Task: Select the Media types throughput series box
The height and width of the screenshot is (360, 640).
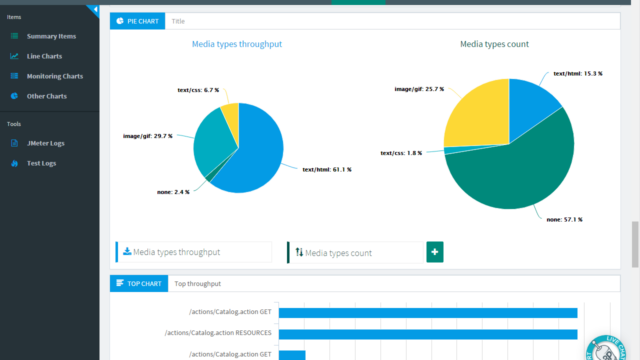Action: point(194,252)
